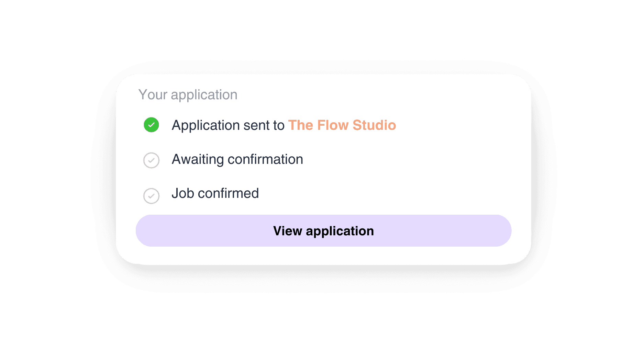Select the Job confirmed step label

pyautogui.click(x=215, y=193)
